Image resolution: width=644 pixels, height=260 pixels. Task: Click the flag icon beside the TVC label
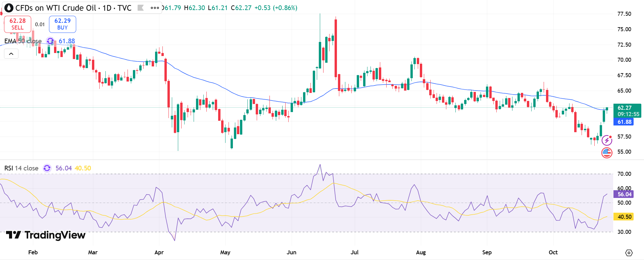point(141,8)
